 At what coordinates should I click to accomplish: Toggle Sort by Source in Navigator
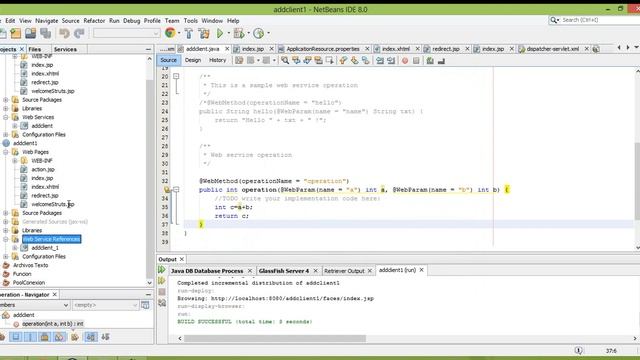pyautogui.click(x=106, y=337)
